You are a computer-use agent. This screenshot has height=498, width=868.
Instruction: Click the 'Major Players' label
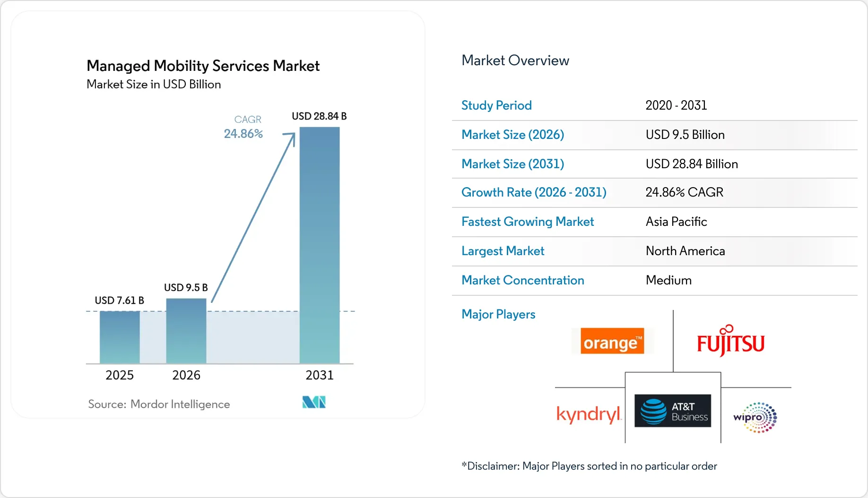[x=498, y=314]
